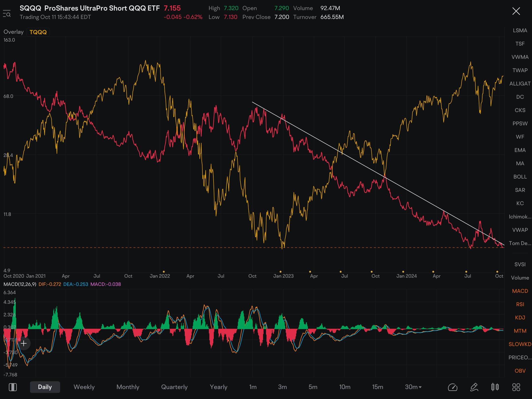Toggle the RSI sub-indicator
This screenshot has width=532, height=399.
tap(520, 304)
